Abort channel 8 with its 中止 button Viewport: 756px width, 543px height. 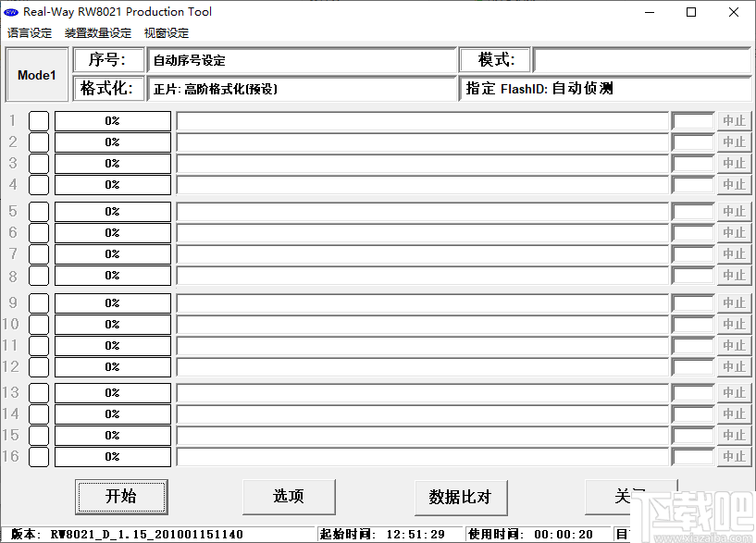734,275
